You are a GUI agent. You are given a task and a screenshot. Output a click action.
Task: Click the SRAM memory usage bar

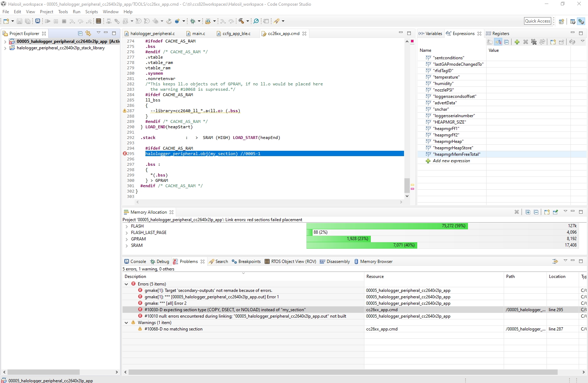[362, 245]
